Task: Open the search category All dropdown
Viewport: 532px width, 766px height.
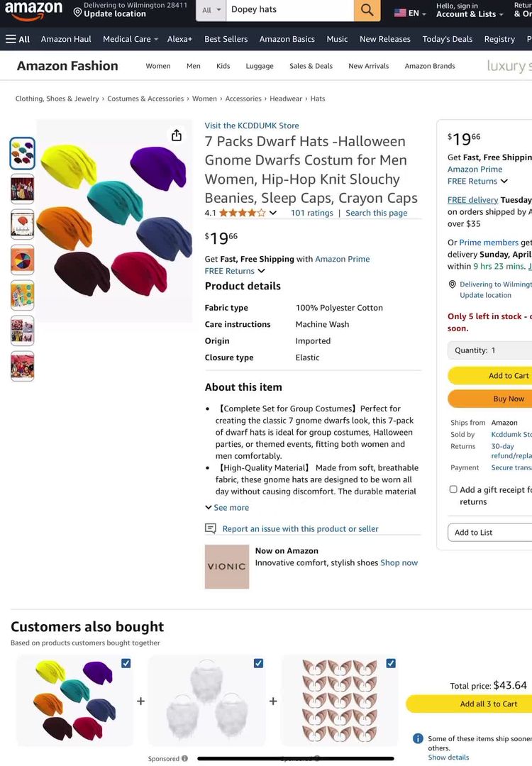Action: coord(211,10)
